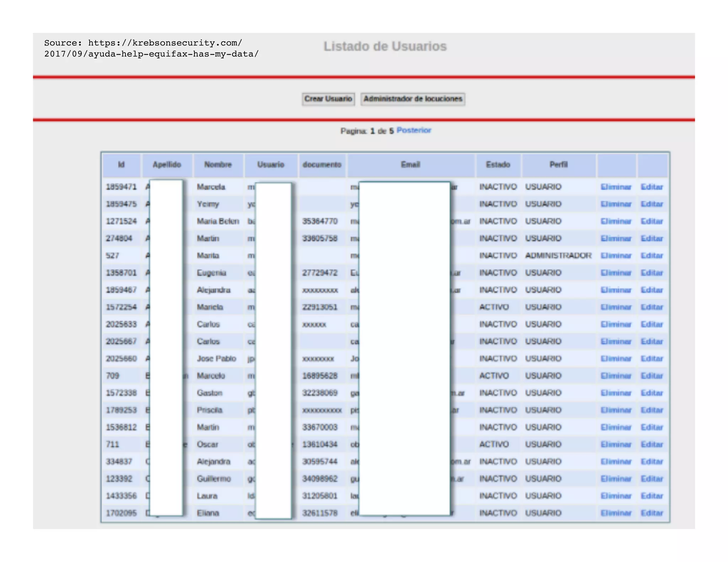Edit Carlos with id 2025667
The width and height of the screenshot is (728, 562).
coord(652,341)
